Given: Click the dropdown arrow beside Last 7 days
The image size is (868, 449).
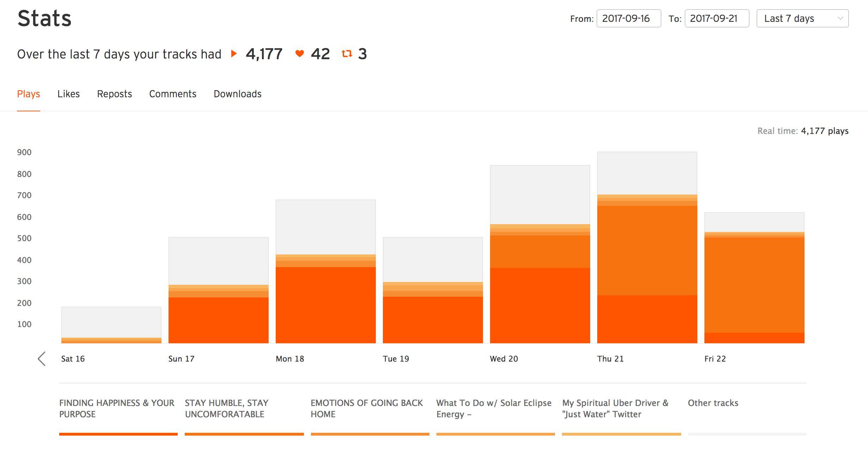Looking at the screenshot, I should (x=840, y=18).
